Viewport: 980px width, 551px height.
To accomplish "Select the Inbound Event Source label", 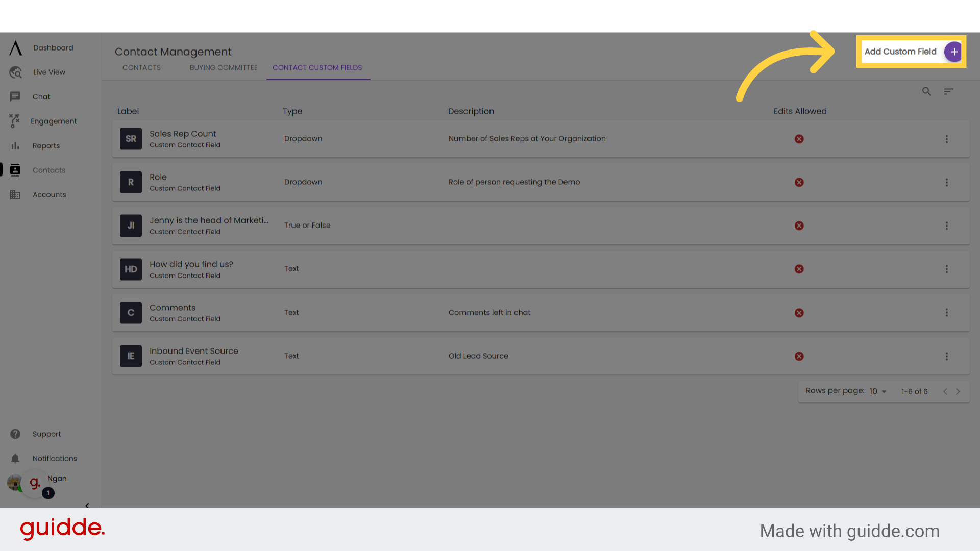I will [x=194, y=351].
